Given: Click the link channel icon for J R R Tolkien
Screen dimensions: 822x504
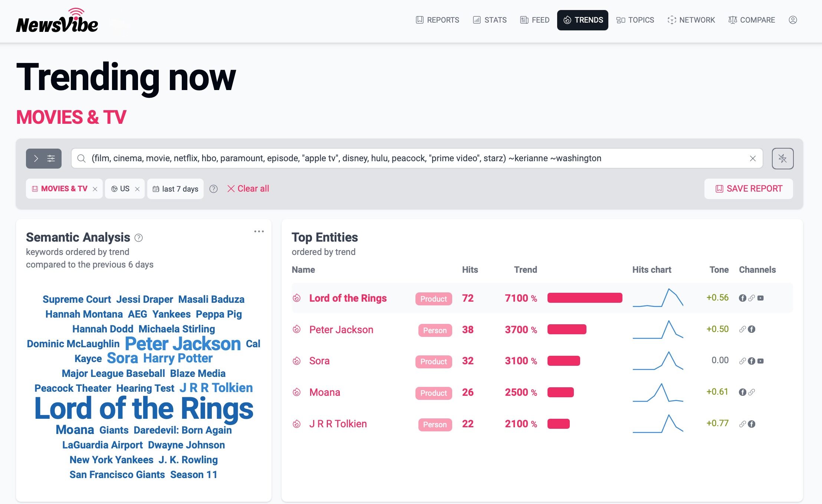Looking at the screenshot, I should tap(743, 424).
